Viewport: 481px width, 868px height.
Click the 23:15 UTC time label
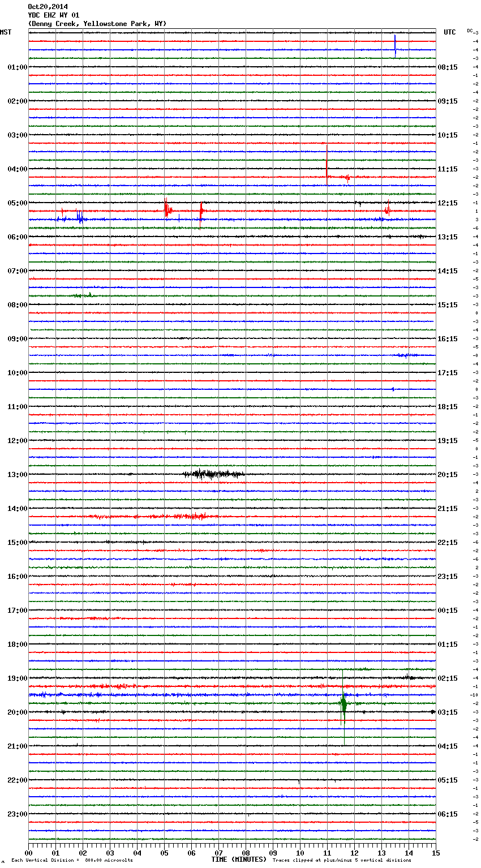click(448, 577)
